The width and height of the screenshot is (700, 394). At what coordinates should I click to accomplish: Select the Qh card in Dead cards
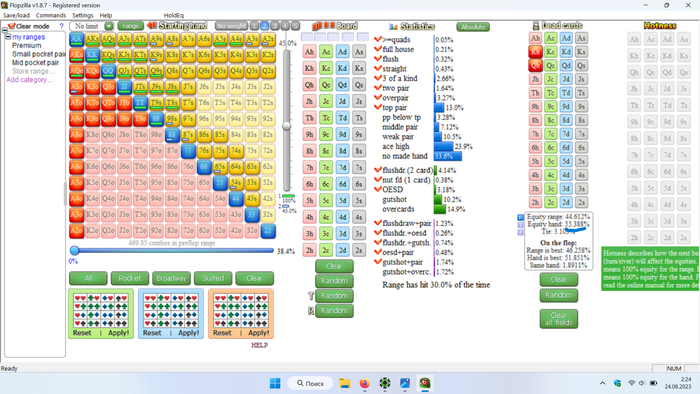(535, 65)
